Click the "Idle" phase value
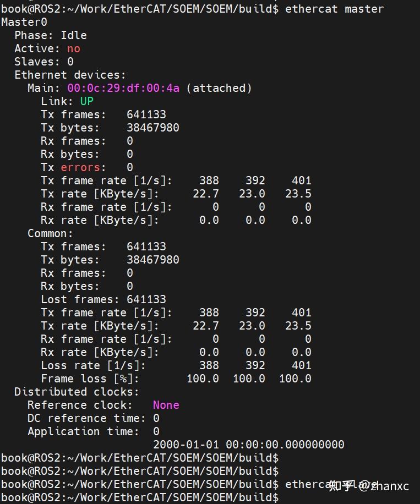Viewport: 420px width, 504px height. [74, 35]
